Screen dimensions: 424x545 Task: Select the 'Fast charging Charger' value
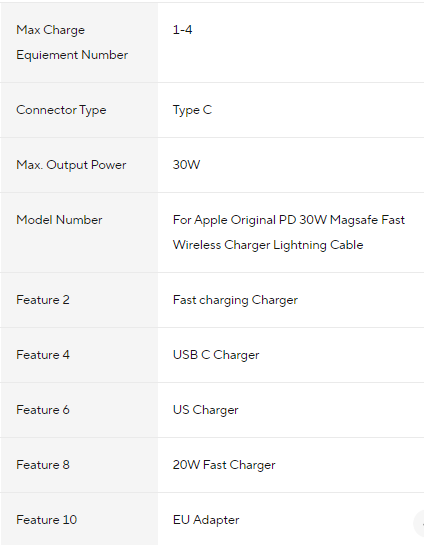[x=235, y=300]
